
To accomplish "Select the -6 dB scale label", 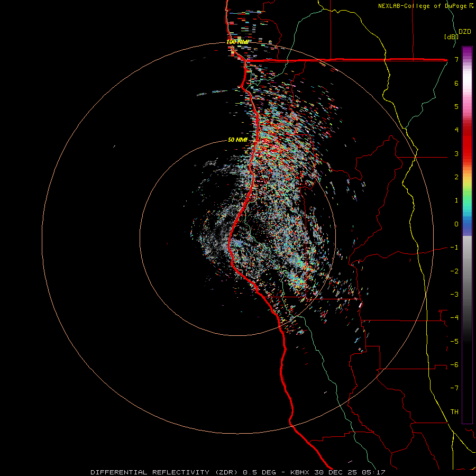I will click(x=454, y=364).
